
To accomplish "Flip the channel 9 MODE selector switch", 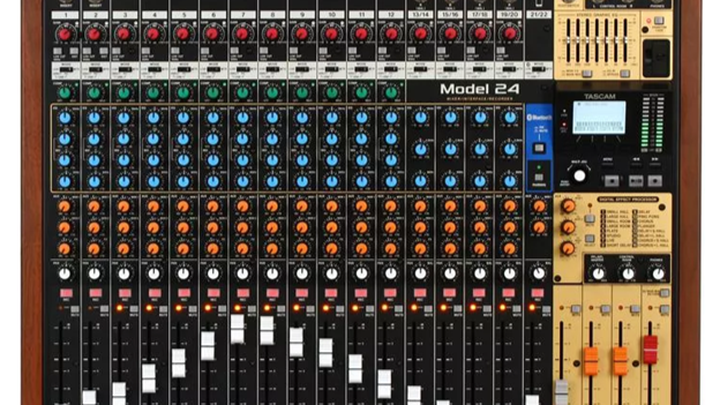I will pyautogui.click(x=302, y=70).
